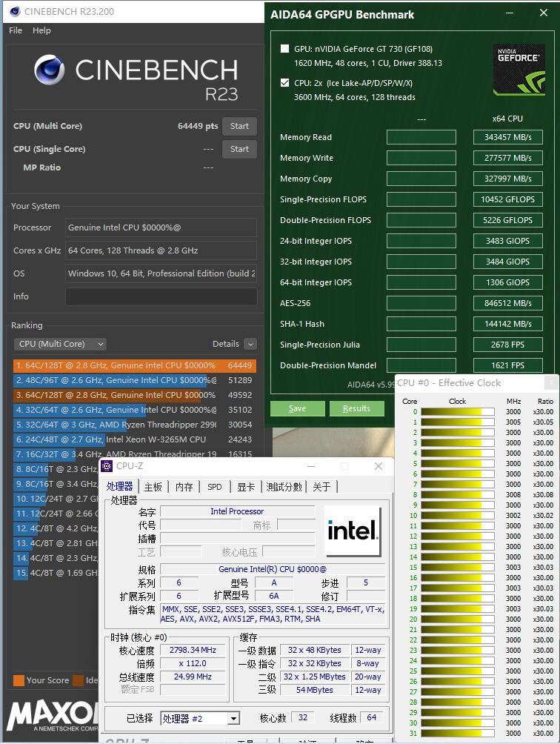Viewport: 560px width, 744px height.
Task: Click Save in AIDA64 benchmark
Action: pos(297,408)
